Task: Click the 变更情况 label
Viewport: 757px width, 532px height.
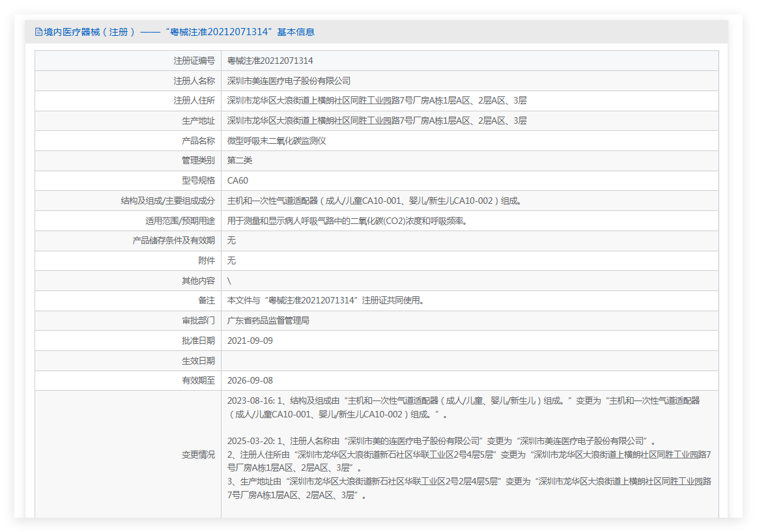Action: pyautogui.click(x=198, y=455)
